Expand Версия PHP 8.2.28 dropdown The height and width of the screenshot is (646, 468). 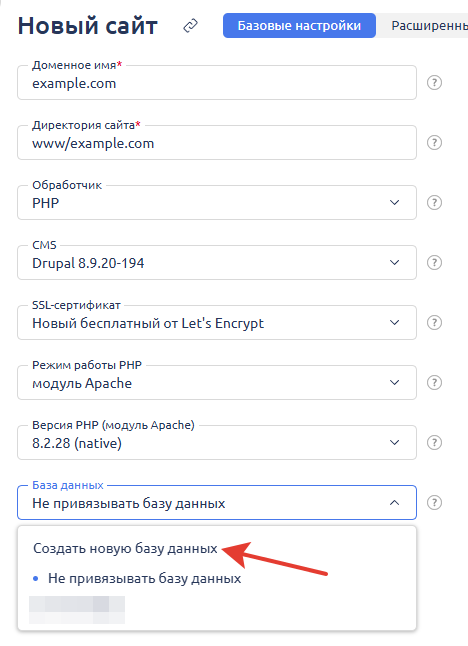(217, 442)
